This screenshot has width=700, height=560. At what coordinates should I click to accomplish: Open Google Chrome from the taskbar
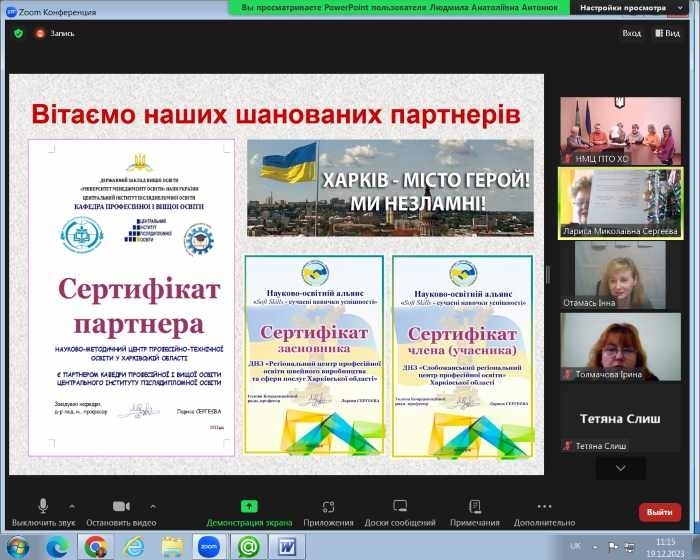pyautogui.click(x=95, y=546)
